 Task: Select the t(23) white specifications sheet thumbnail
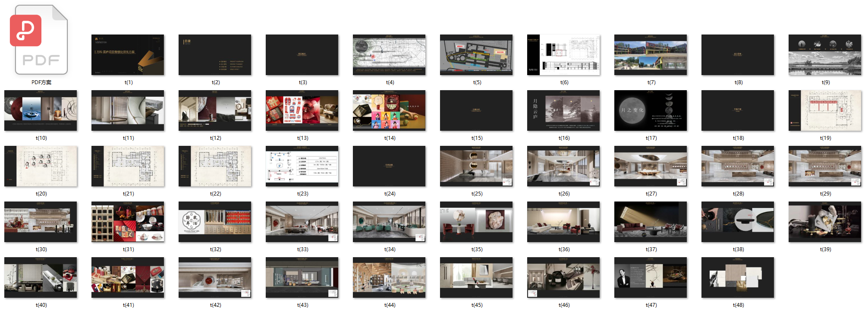pos(302,166)
